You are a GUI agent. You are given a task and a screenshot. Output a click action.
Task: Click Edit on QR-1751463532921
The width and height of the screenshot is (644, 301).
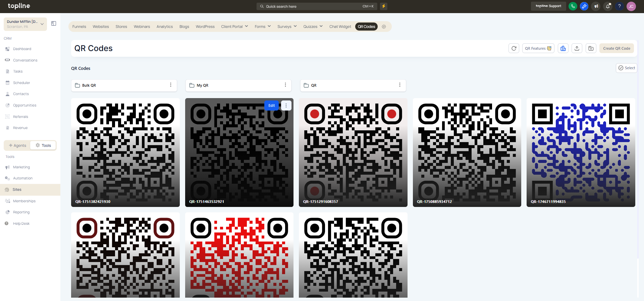272,105
